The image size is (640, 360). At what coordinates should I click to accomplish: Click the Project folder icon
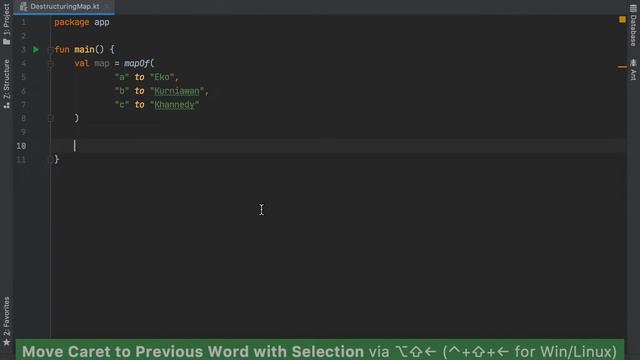(x=7, y=41)
